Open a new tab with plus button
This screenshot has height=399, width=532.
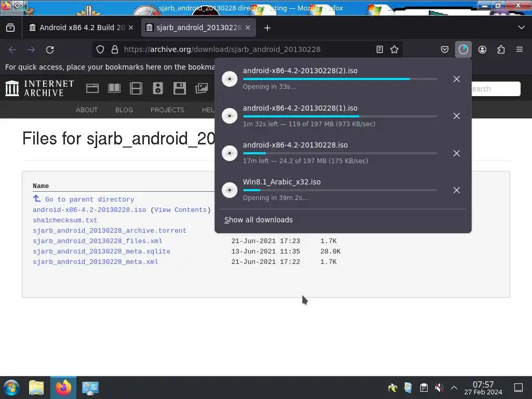[x=268, y=28]
